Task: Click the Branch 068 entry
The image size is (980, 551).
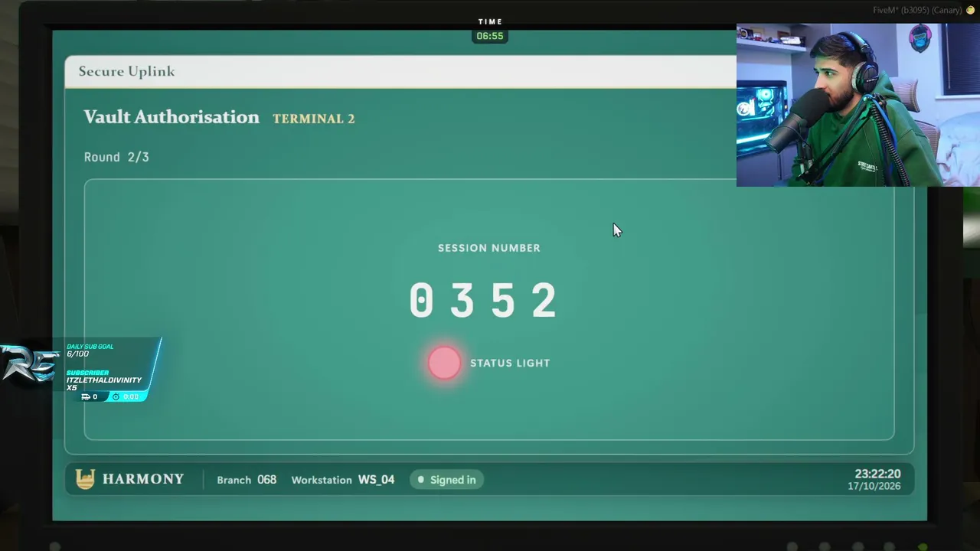Action: pyautogui.click(x=247, y=480)
